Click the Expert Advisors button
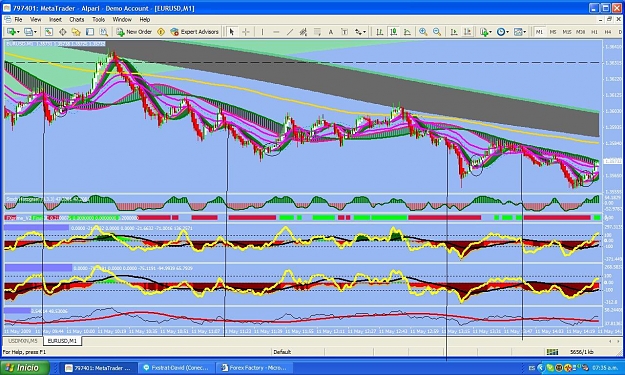 (x=195, y=32)
